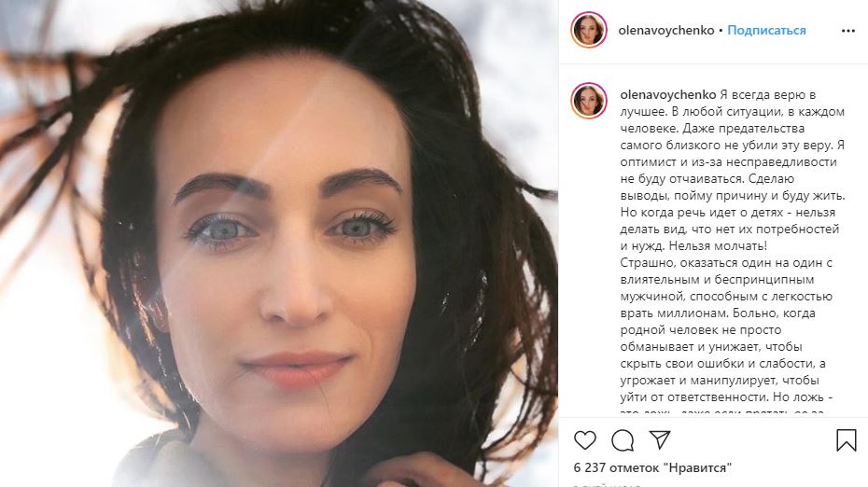Image resolution: width=868 pixels, height=487 pixels.
Task: Open comments via the speech bubble icon
Action: coord(623,440)
